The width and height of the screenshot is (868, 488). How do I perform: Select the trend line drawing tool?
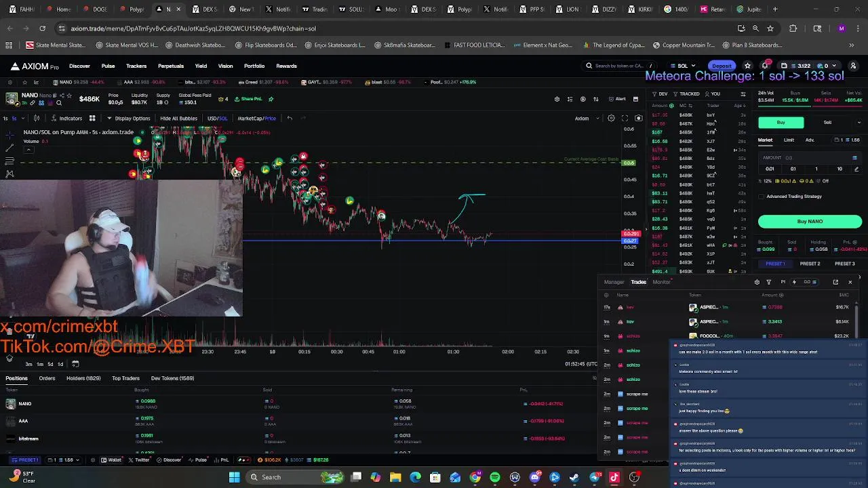pos(9,148)
